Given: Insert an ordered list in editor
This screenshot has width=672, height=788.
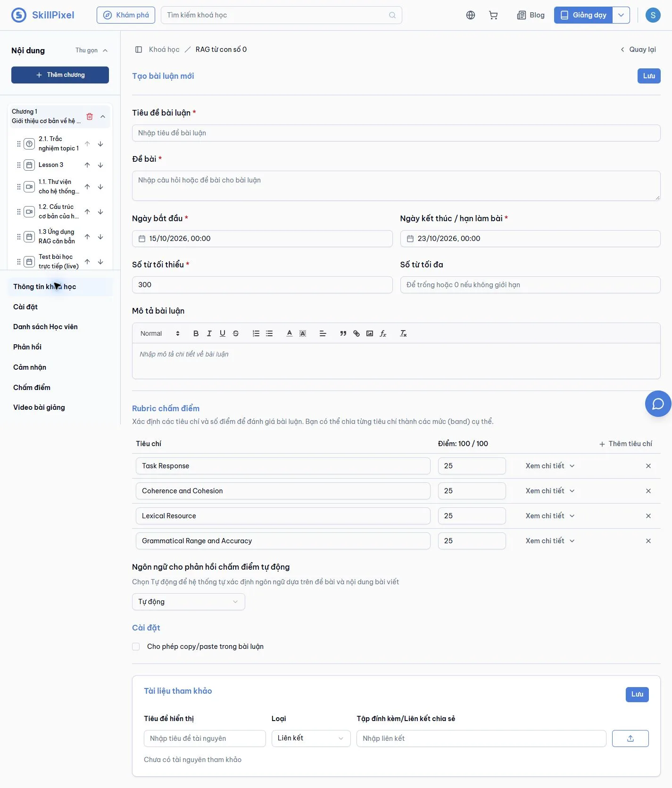Looking at the screenshot, I should tap(256, 333).
